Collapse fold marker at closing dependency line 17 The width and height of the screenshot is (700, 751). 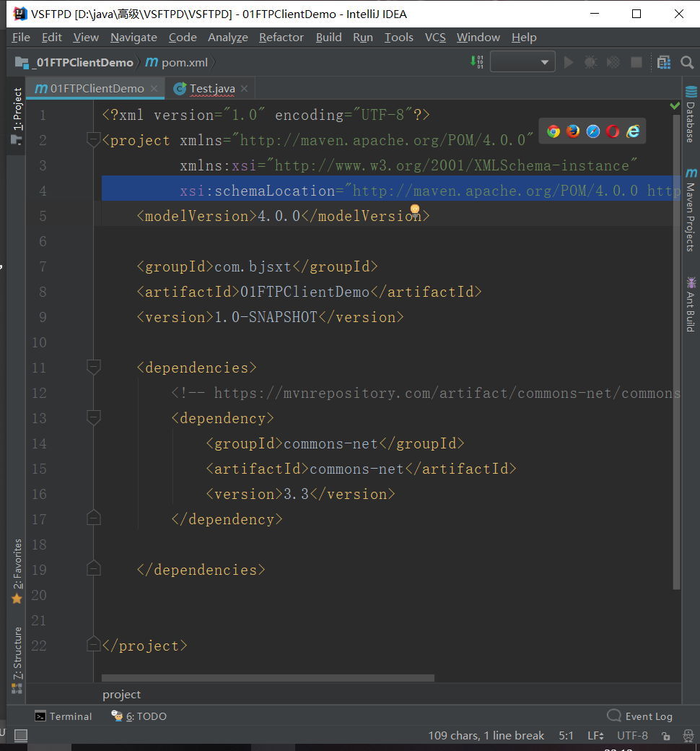pyautogui.click(x=93, y=518)
